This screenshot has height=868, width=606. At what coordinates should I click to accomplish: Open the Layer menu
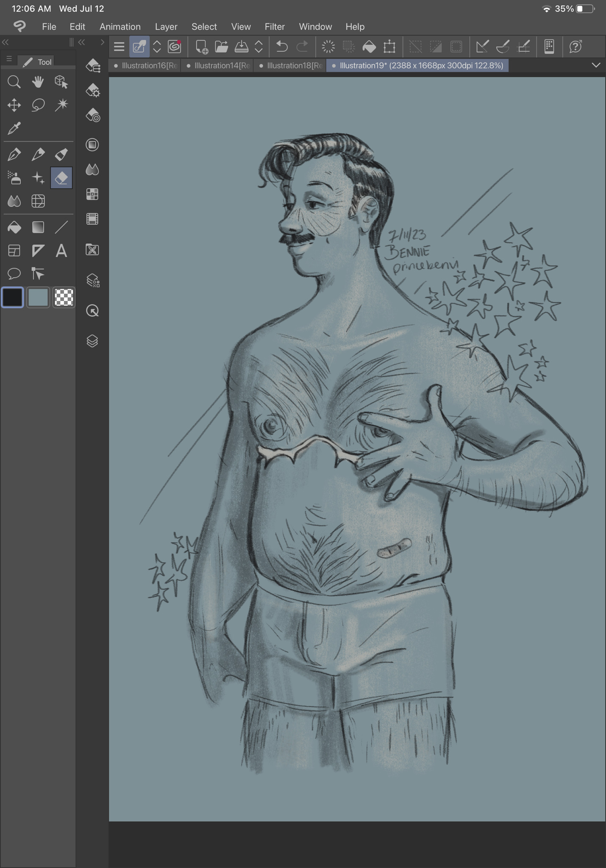pyautogui.click(x=166, y=27)
